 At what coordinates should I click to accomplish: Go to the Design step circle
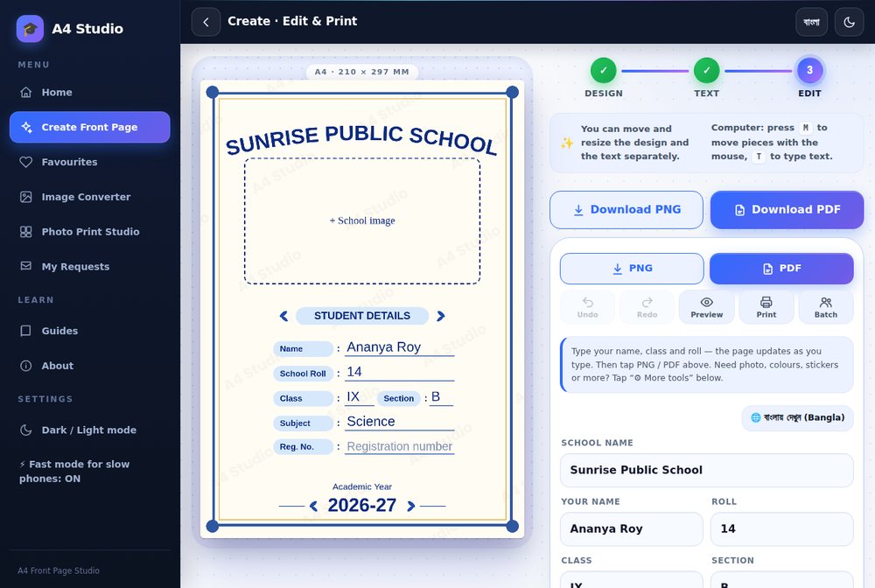(603, 70)
